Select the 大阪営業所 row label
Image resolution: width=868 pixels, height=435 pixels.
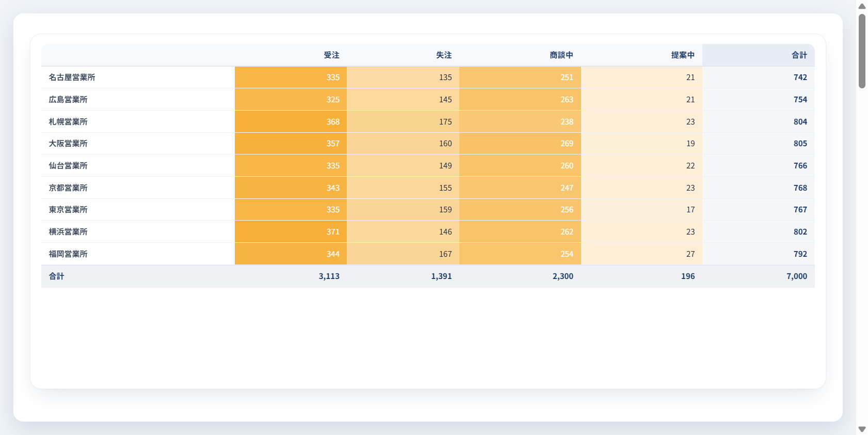click(x=138, y=144)
